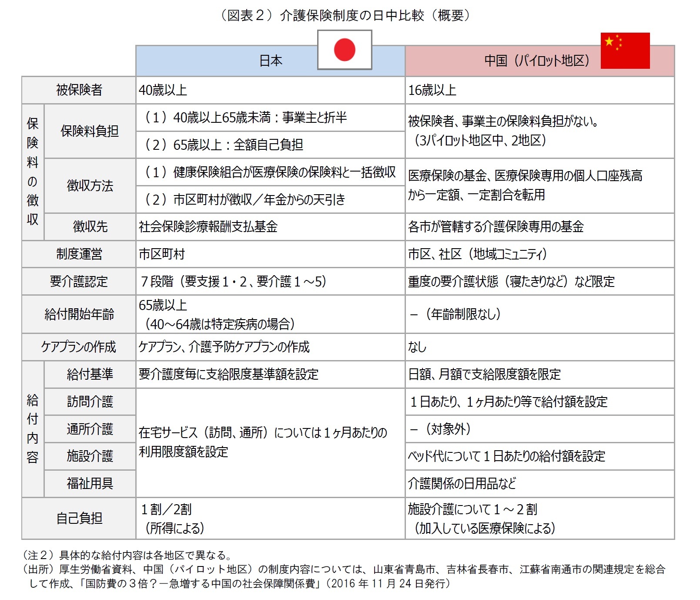Select the 制度運営 row label
The width and height of the screenshot is (700, 600).
[x=79, y=254]
